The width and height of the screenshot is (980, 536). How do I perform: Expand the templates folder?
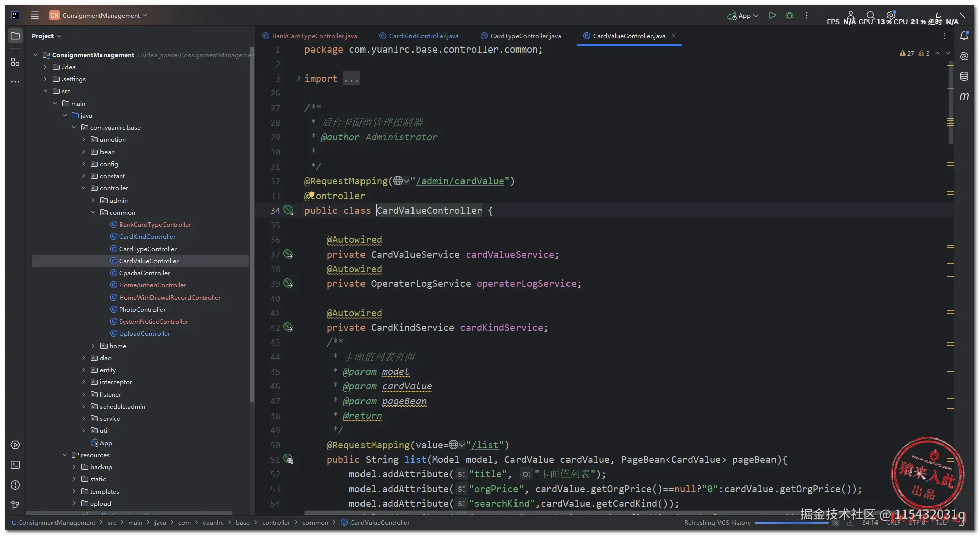click(74, 491)
